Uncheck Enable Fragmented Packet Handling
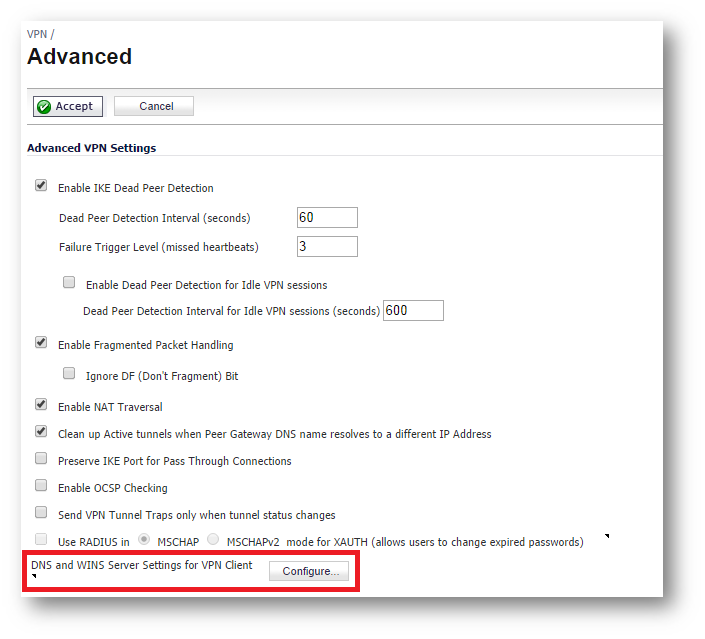Screen dimensions: 705x639 tap(41, 343)
